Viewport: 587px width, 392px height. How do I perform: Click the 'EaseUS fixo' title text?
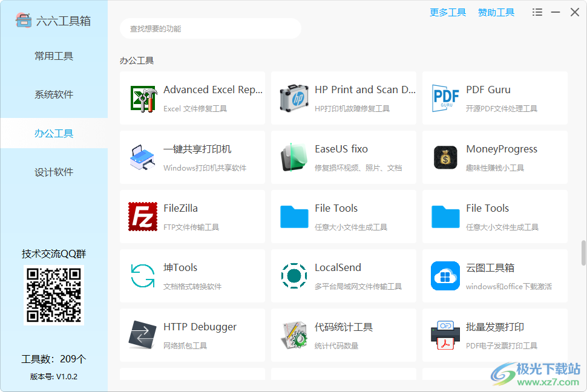tap(341, 149)
